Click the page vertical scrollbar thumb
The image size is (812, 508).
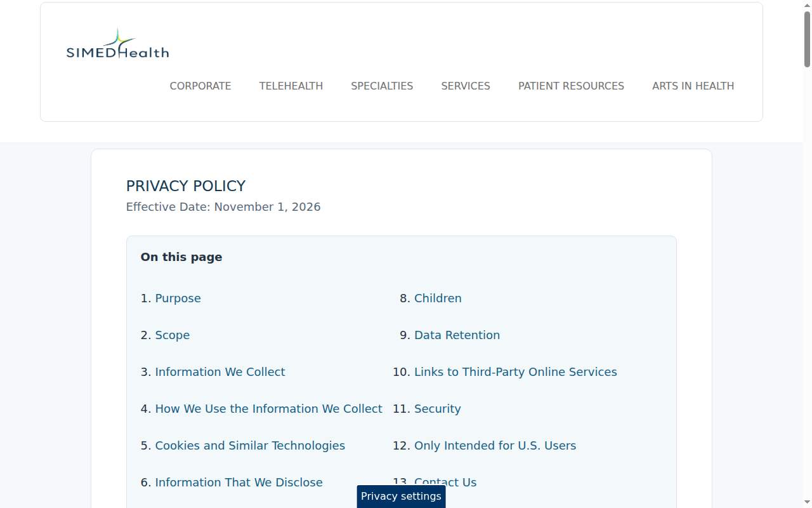coord(808,38)
